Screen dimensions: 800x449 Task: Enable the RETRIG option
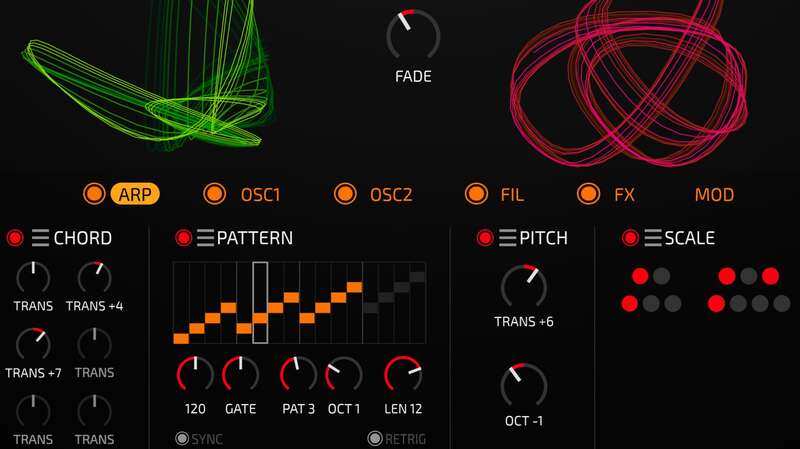[375, 438]
